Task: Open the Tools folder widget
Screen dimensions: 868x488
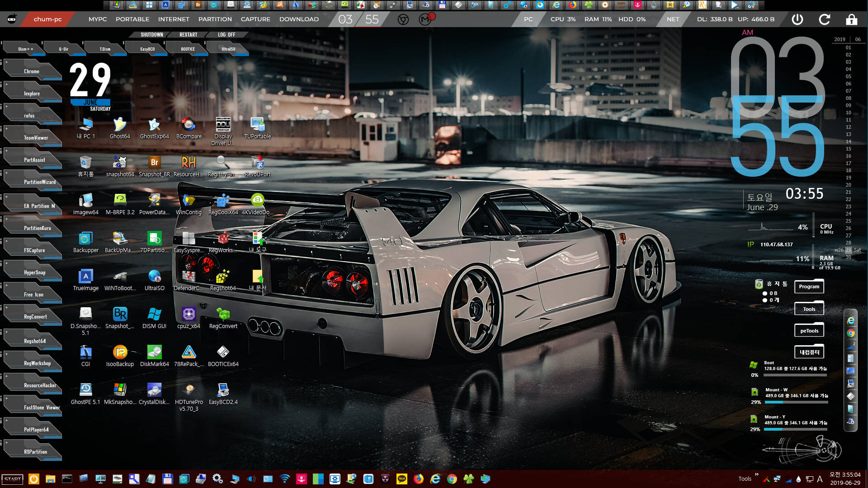Action: 809,309
